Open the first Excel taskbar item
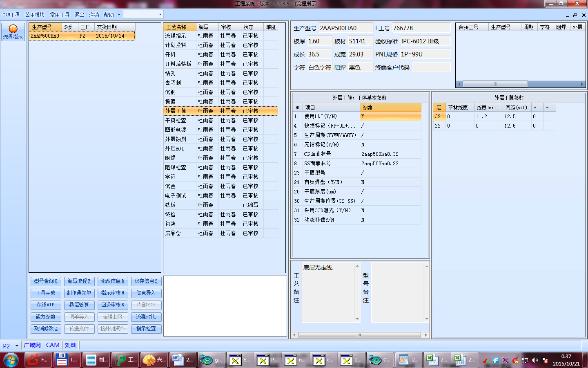 point(437,360)
